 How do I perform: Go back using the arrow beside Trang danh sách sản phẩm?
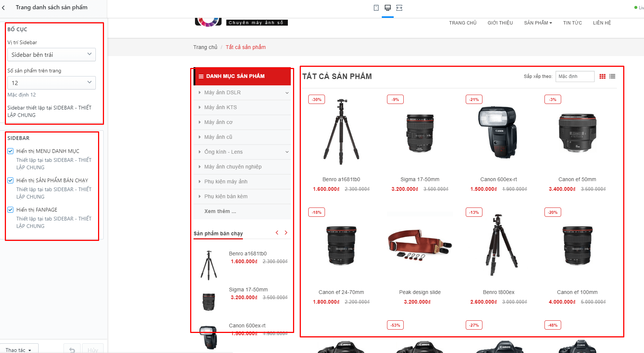[x=3, y=7]
